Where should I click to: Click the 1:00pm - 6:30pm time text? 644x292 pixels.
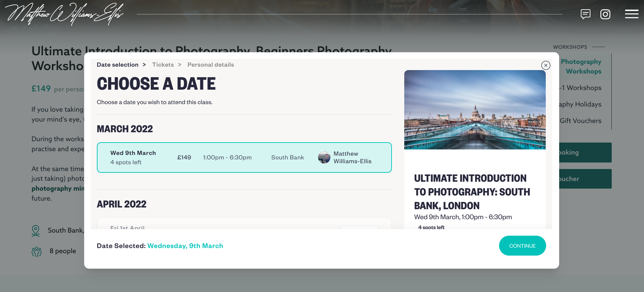227,157
